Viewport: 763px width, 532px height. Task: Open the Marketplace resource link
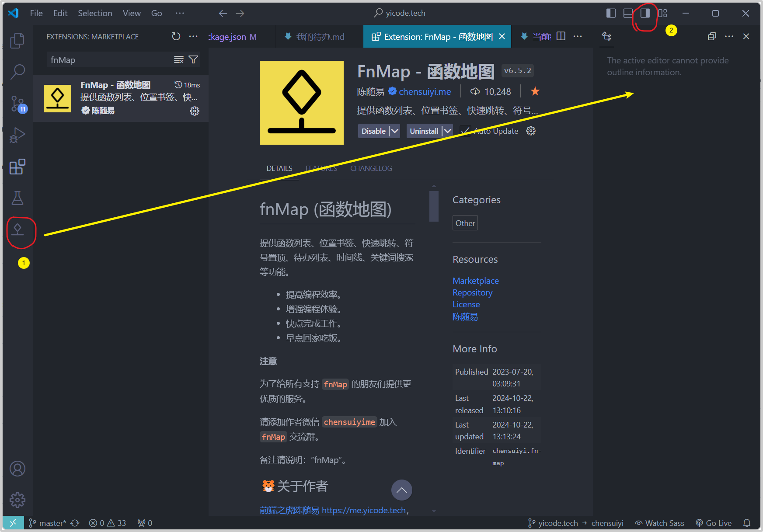[x=476, y=281]
